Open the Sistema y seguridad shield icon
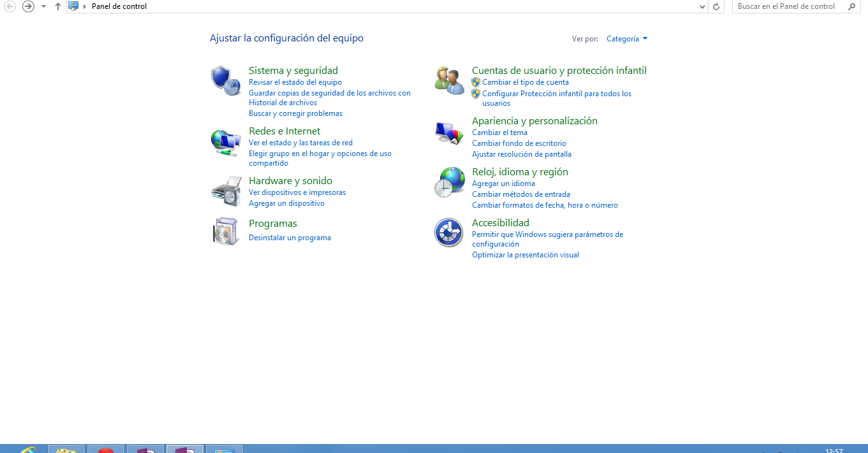868x453 pixels. point(225,80)
